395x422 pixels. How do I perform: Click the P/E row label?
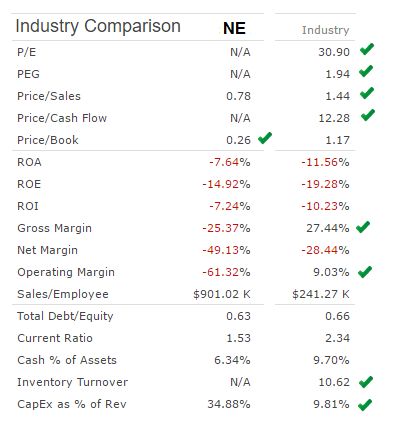coord(26,52)
